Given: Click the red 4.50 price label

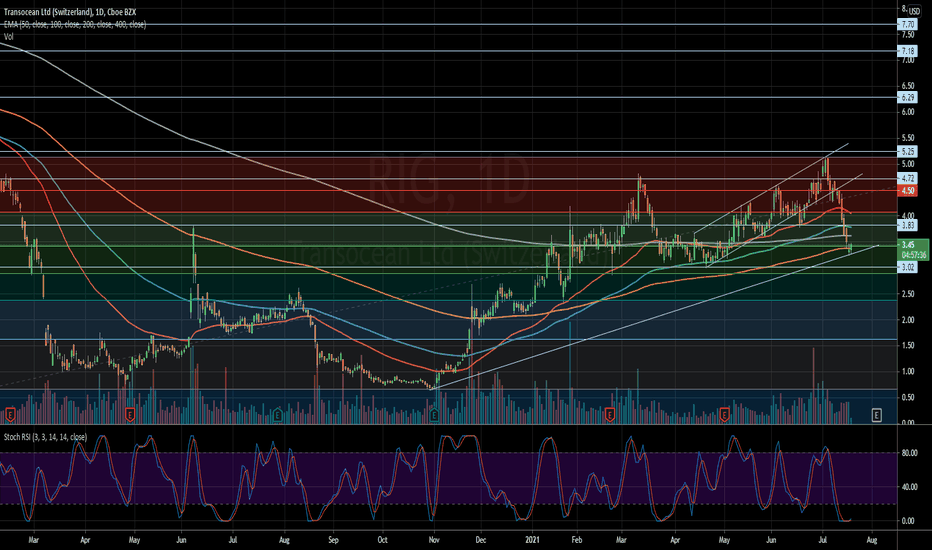Looking at the screenshot, I should (908, 191).
